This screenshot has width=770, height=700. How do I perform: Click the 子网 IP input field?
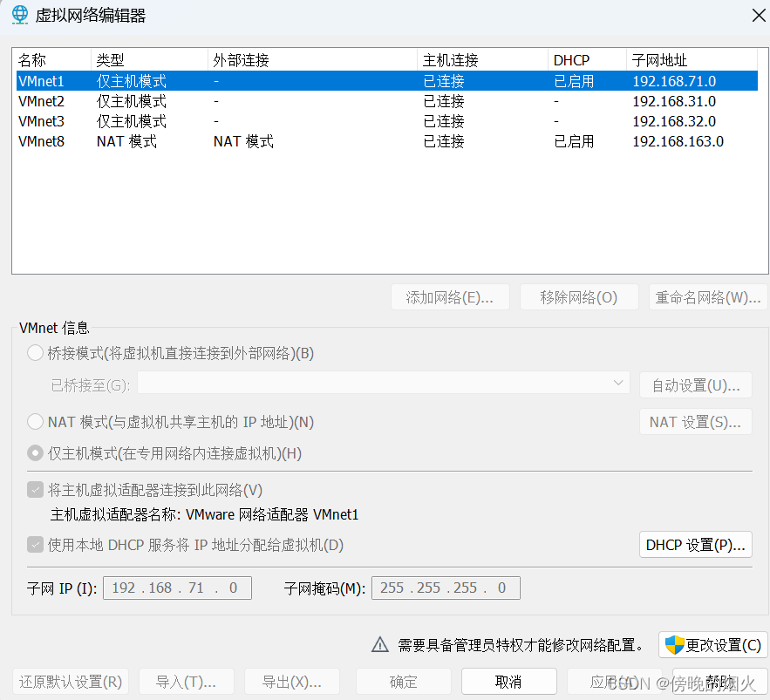point(177,588)
